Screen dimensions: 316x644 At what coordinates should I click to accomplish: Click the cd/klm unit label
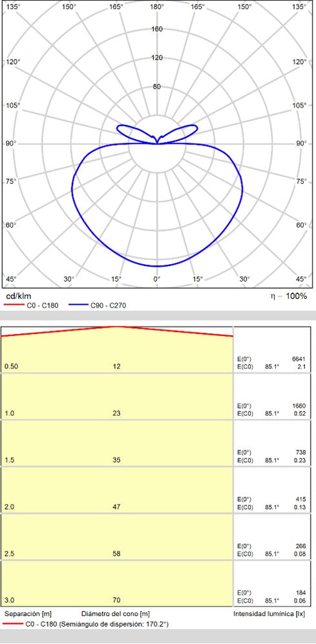point(17,296)
